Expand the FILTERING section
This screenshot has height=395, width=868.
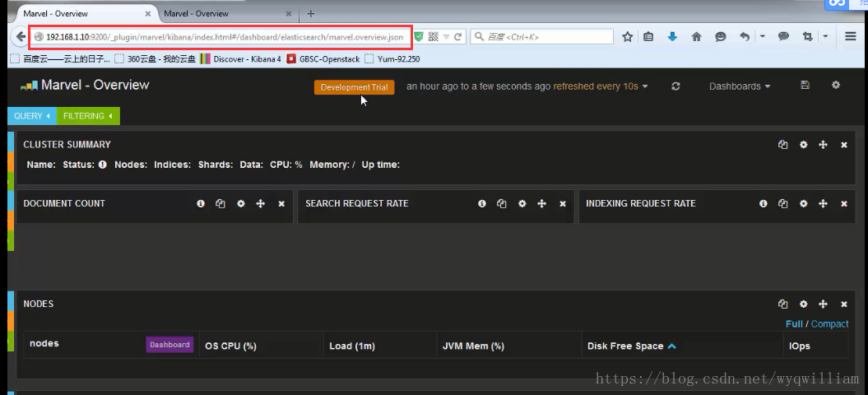pyautogui.click(x=88, y=116)
